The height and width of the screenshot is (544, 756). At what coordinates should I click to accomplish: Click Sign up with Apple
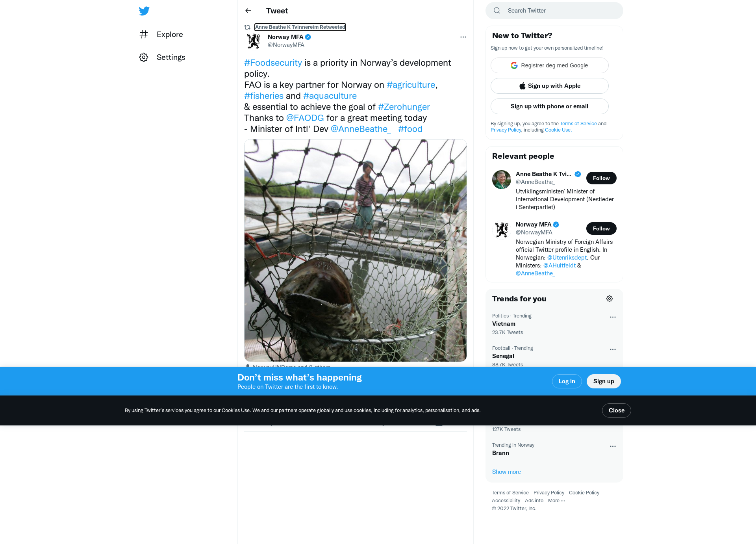[x=550, y=86]
